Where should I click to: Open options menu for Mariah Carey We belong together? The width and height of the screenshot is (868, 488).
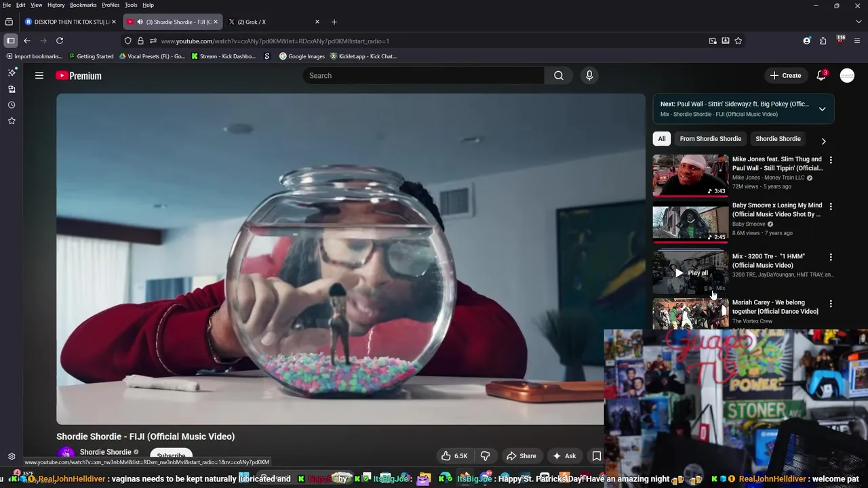(831, 304)
